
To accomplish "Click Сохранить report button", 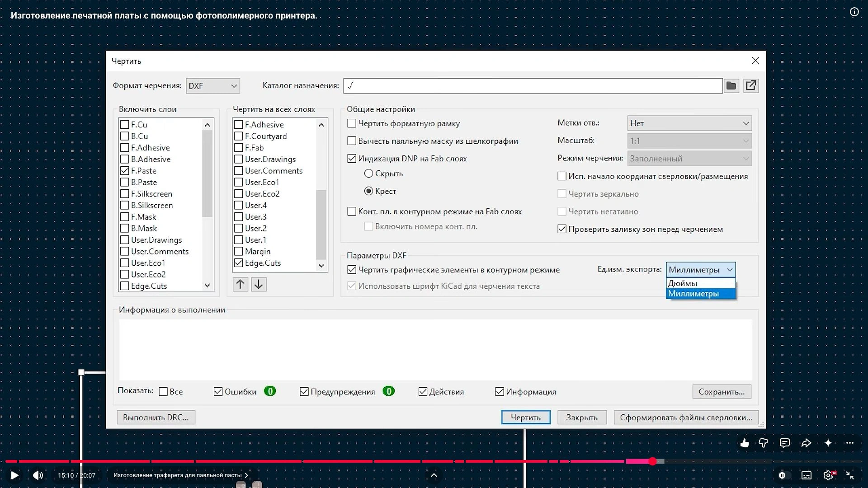I will (722, 392).
